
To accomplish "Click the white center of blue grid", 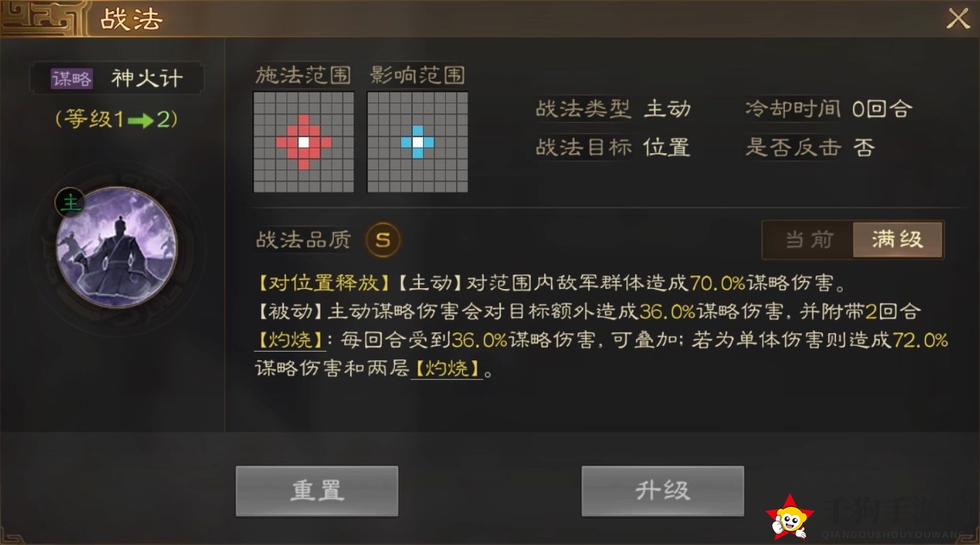I will 417,142.
